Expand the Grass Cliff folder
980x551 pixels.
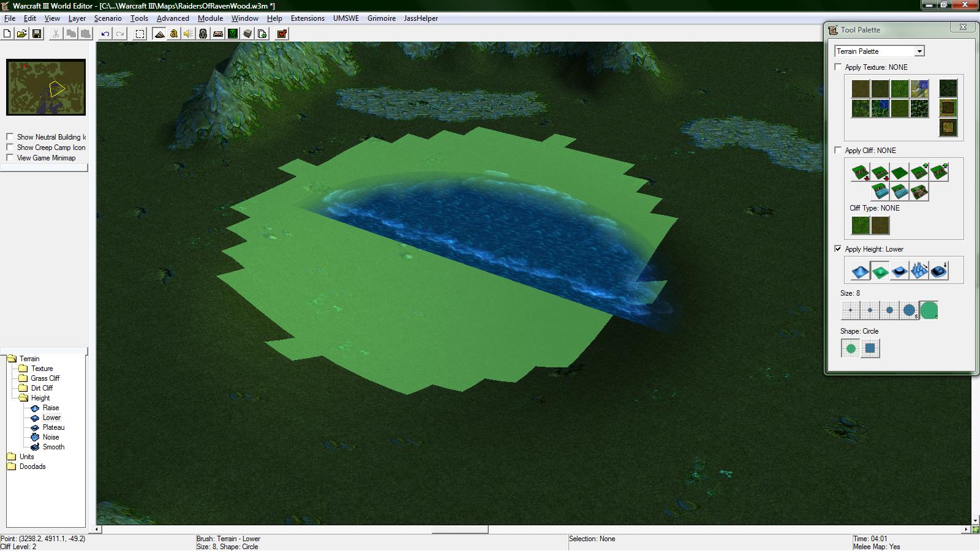pyautogui.click(x=23, y=378)
